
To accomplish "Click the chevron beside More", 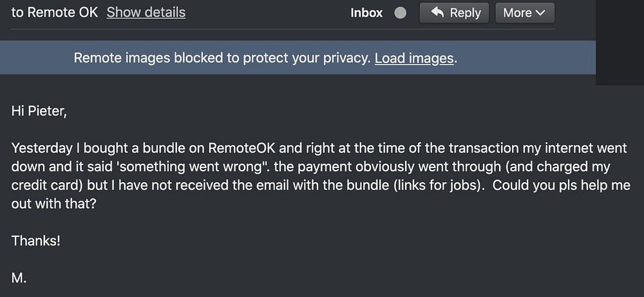I will coord(540,13).
